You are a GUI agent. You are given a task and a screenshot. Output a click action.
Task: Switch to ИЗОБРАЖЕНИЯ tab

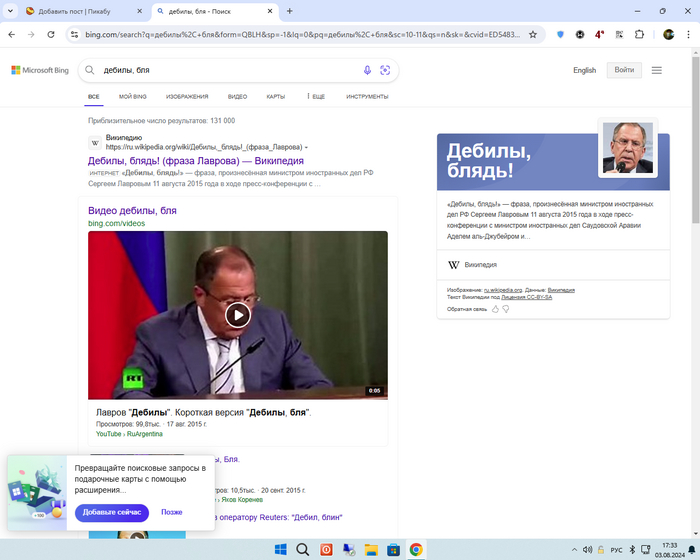[x=187, y=96]
